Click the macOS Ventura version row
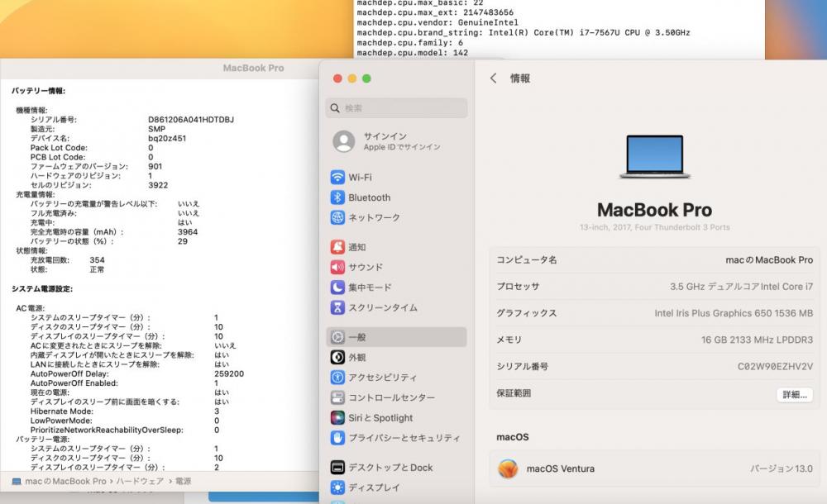Image resolution: width=827 pixels, height=504 pixels. click(654, 468)
